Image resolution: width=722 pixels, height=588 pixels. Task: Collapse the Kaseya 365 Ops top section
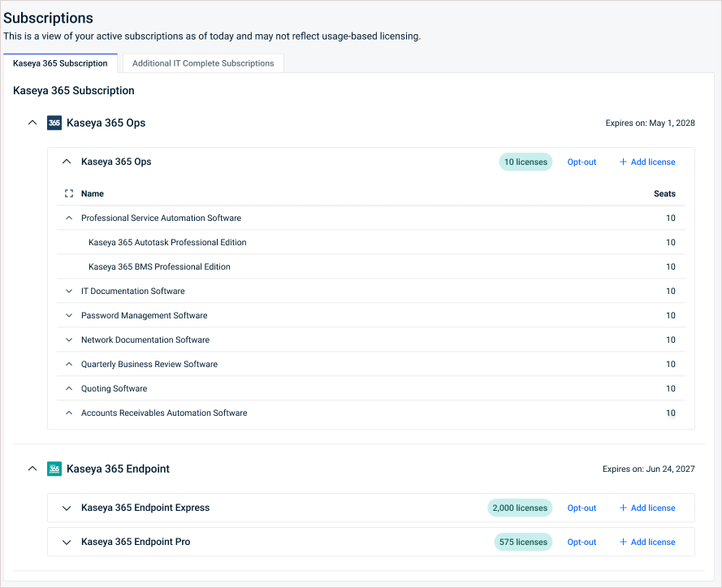click(x=32, y=123)
